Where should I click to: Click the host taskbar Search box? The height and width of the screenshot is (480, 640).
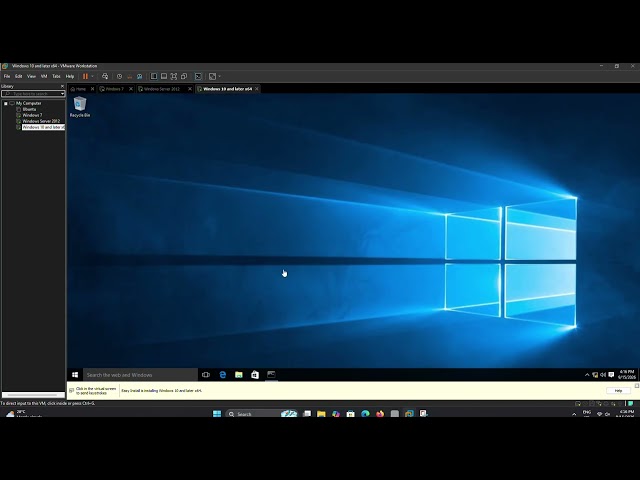click(261, 414)
